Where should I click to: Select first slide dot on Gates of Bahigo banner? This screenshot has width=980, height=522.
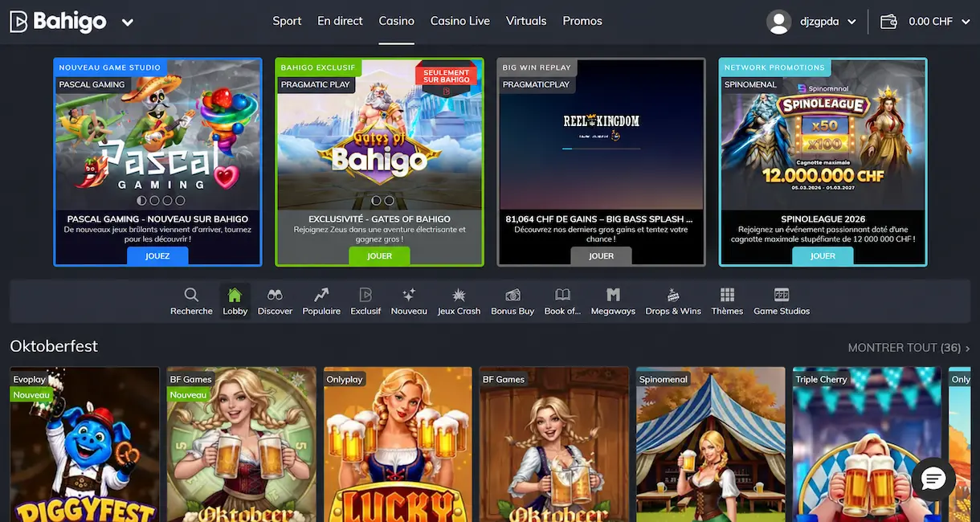(376, 201)
